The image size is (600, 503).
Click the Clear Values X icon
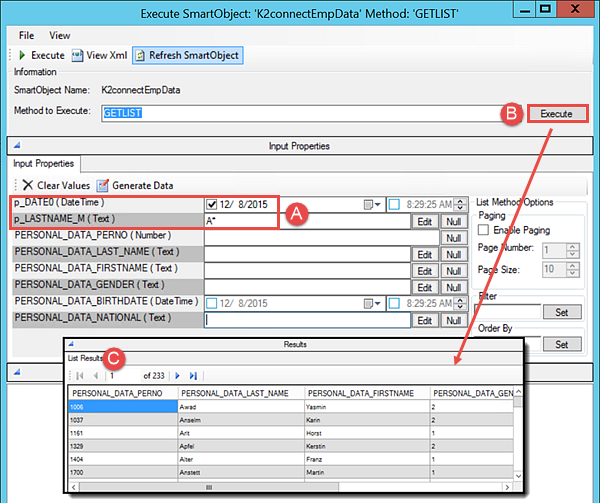26,185
